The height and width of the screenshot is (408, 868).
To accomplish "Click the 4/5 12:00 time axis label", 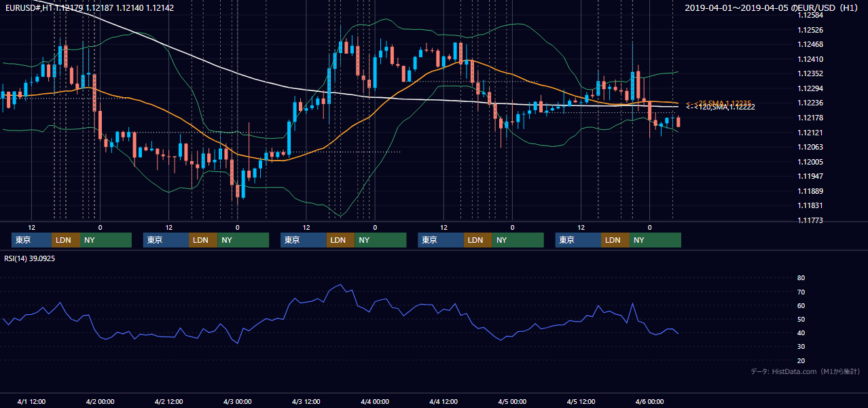I will [x=581, y=401].
